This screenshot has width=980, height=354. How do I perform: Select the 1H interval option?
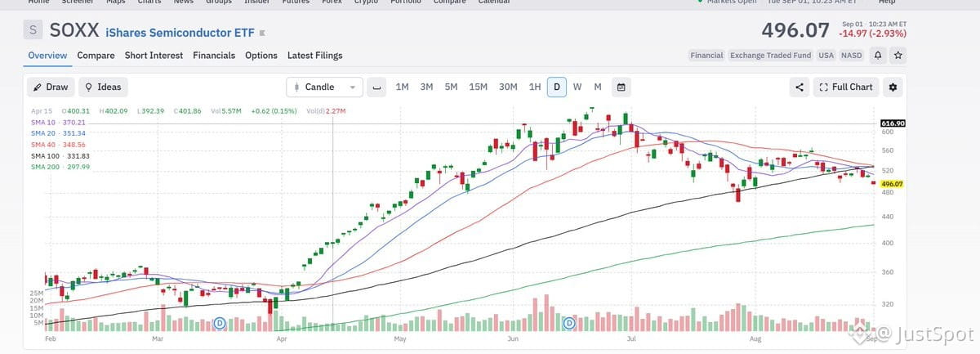[x=535, y=87]
